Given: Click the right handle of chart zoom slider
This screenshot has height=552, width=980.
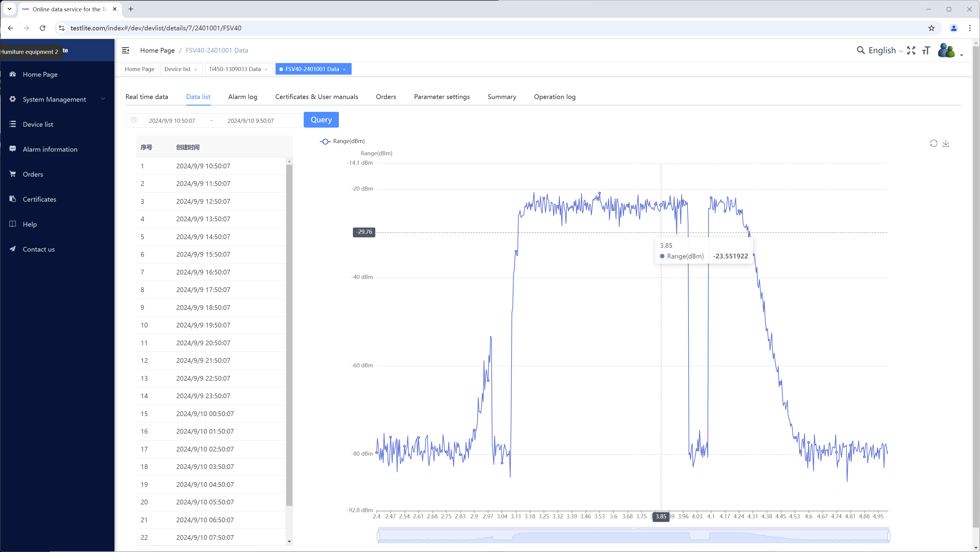Looking at the screenshot, I should click(889, 537).
